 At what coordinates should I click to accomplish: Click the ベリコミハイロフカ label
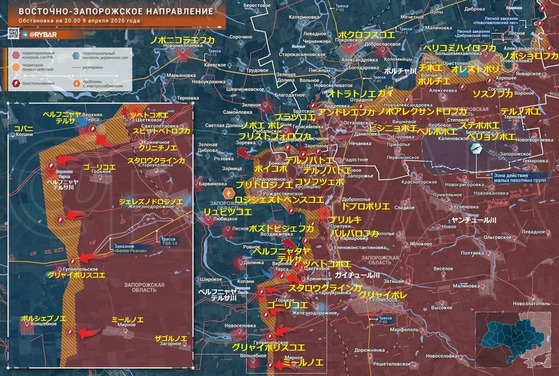[x=460, y=48]
